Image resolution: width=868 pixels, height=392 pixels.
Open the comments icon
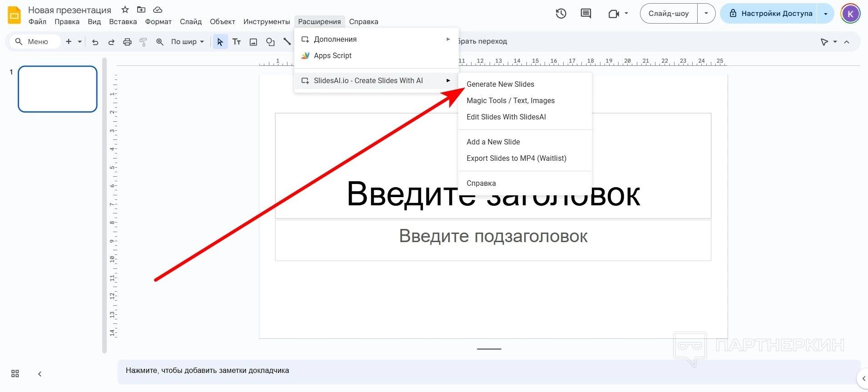(x=586, y=14)
